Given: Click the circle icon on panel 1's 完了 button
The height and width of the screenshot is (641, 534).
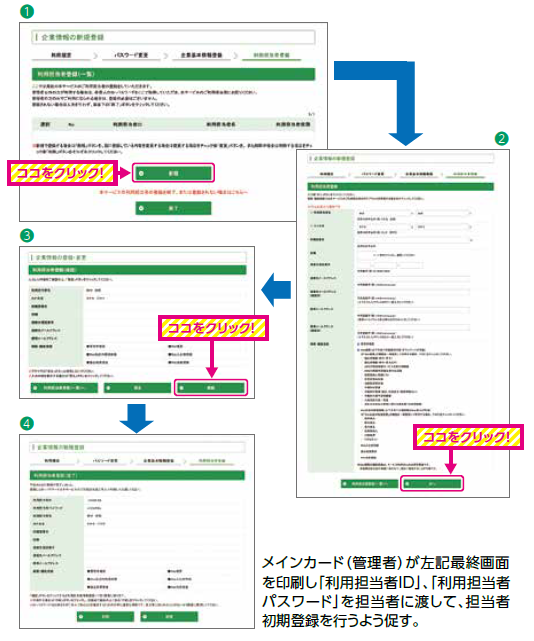Looking at the screenshot, I should point(141,208).
